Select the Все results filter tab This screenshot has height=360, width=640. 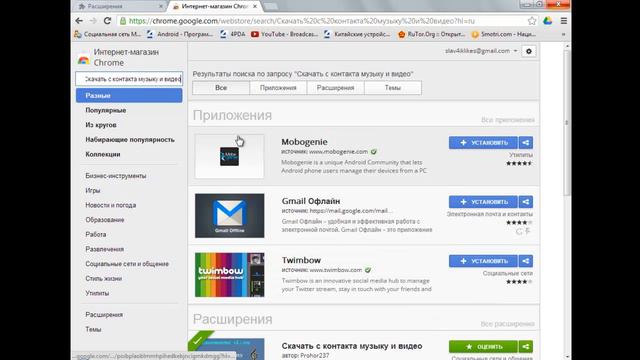tap(221, 88)
